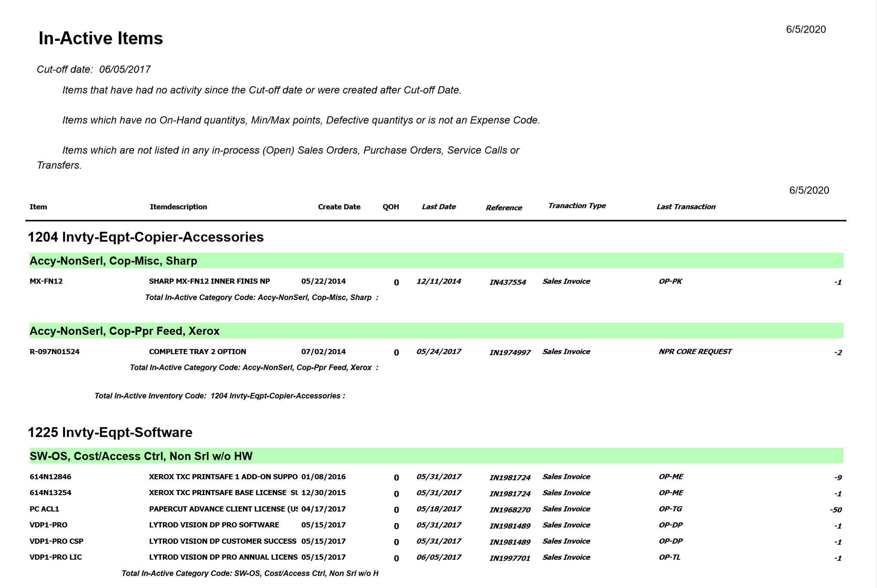Click last date 06/05/2017
Viewport: 877px width, 588px height.
(x=438, y=557)
